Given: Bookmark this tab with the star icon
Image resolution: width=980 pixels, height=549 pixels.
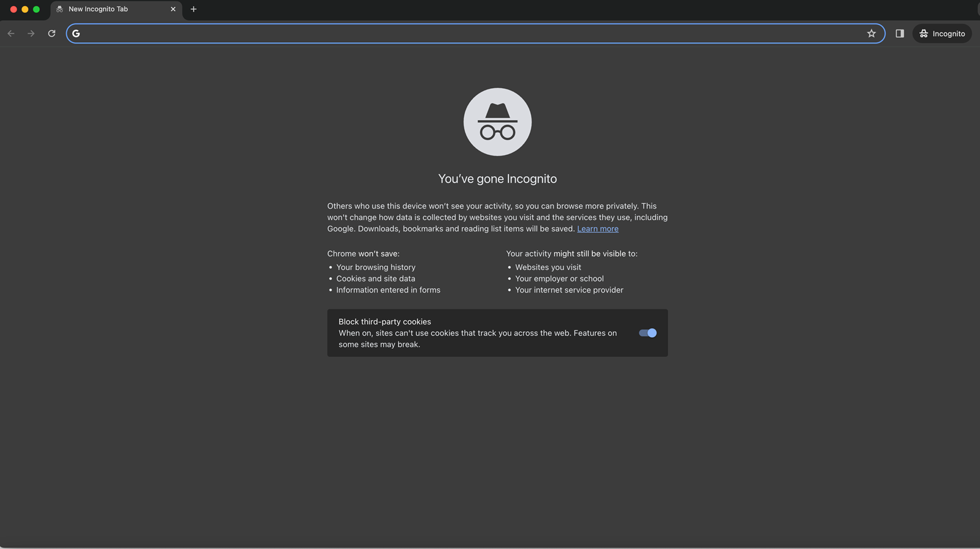Looking at the screenshot, I should [872, 34].
